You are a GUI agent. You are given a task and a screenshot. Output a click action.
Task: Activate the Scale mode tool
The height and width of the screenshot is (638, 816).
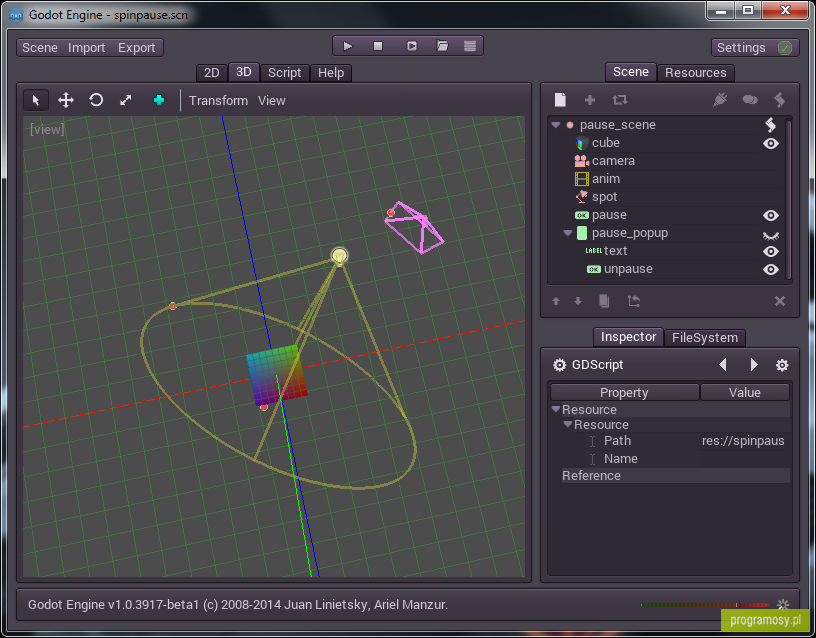pyautogui.click(x=126, y=100)
